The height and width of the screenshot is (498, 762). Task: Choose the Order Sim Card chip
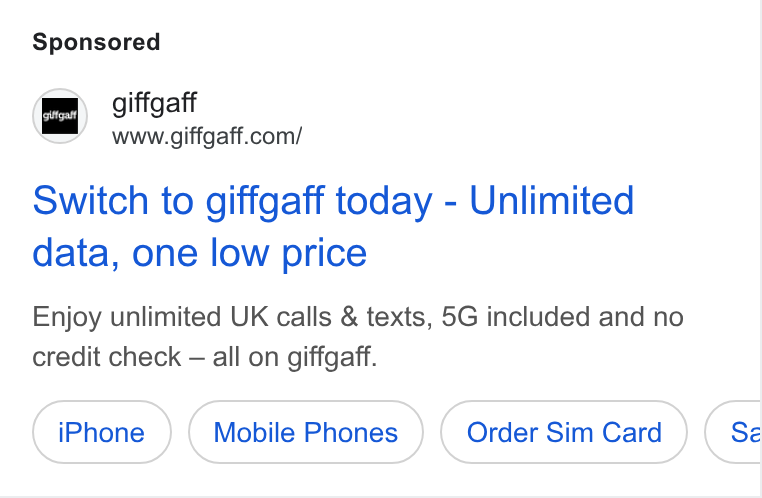564,432
